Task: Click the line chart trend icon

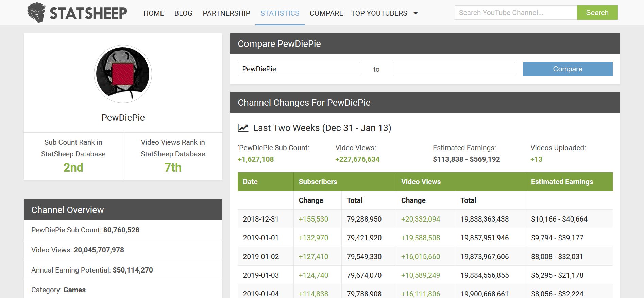Action: (x=243, y=128)
